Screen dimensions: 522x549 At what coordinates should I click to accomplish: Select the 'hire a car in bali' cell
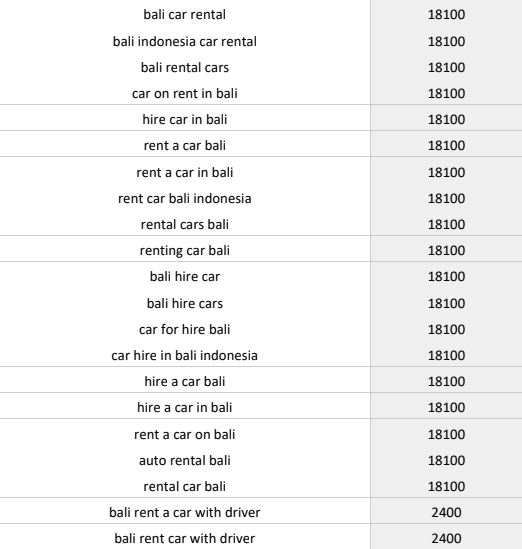pos(185,408)
